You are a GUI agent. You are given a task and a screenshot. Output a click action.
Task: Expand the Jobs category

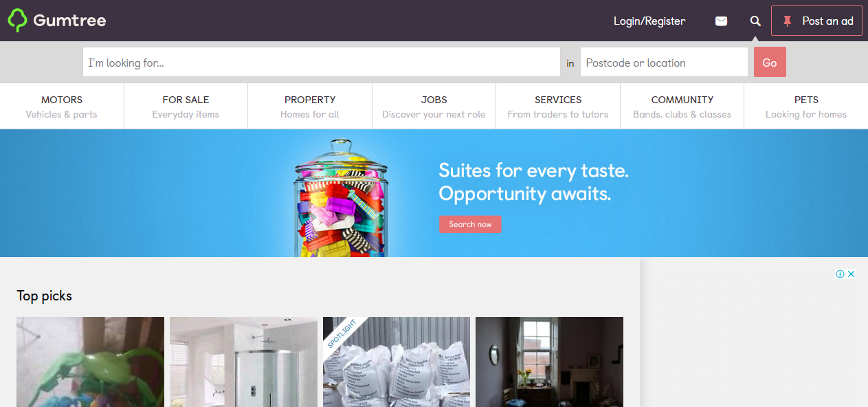point(434,107)
